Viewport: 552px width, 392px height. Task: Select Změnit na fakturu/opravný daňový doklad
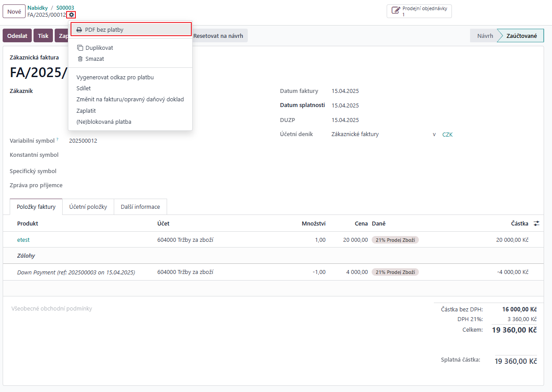(x=130, y=100)
